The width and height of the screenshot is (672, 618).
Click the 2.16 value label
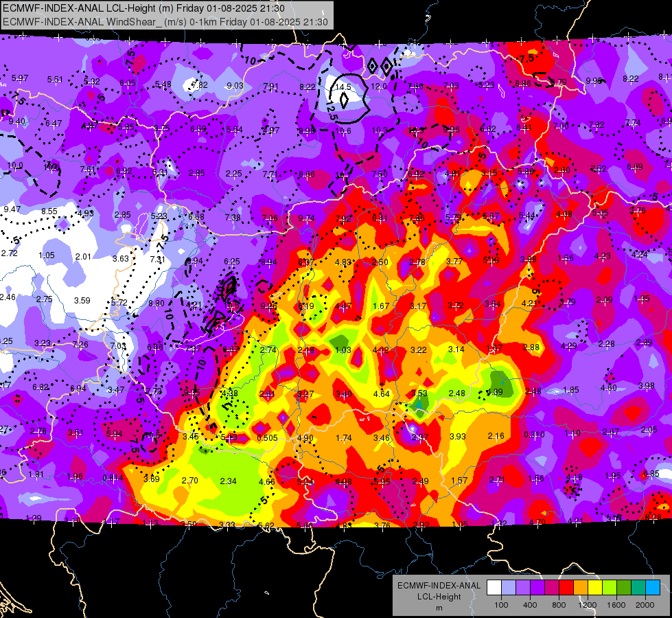point(496,436)
